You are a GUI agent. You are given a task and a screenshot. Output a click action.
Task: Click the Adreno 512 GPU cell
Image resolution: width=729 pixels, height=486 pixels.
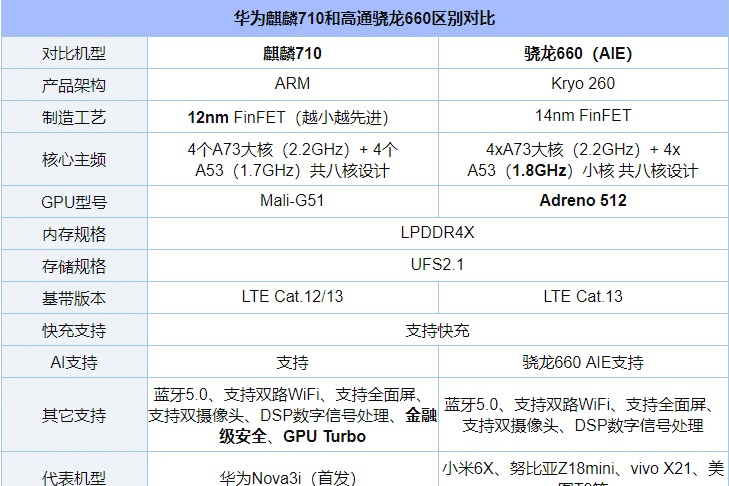pos(583,201)
